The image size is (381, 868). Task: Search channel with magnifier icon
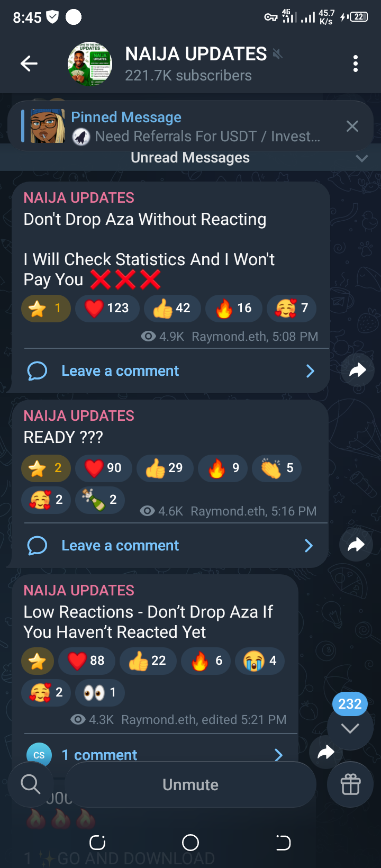pyautogui.click(x=30, y=784)
